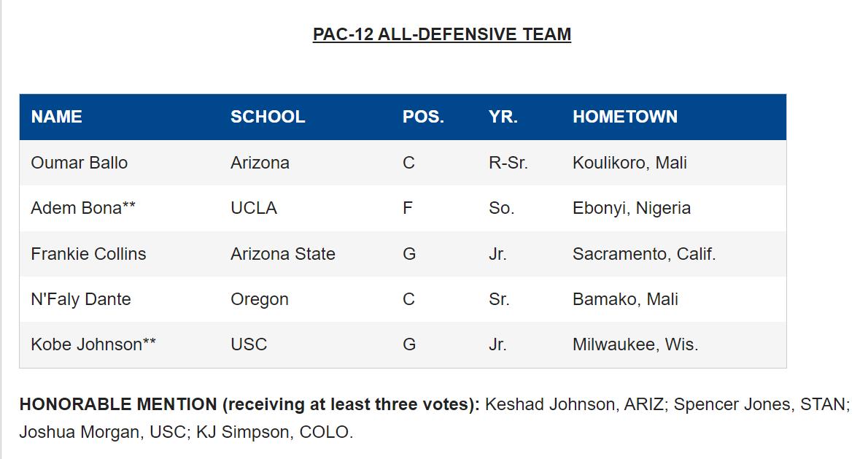Click the KJ Simpson, COLO. mention
Viewport: 868px width, 459px height.
(274, 432)
